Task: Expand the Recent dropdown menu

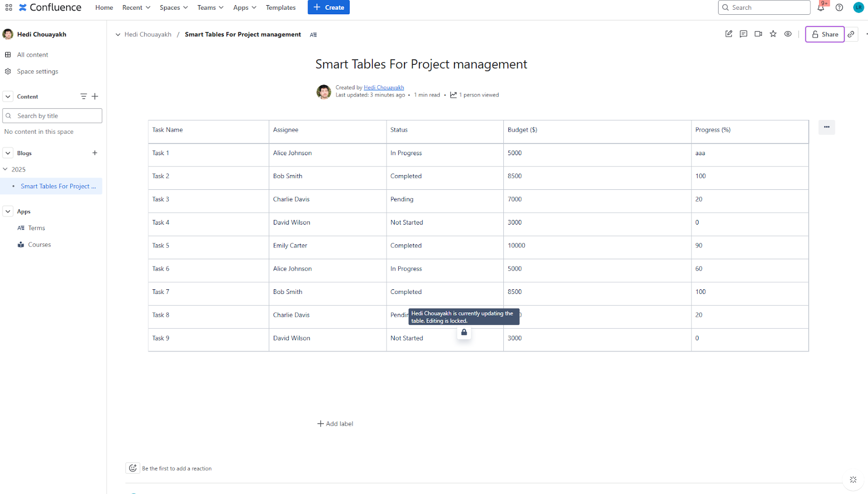Action: pyautogui.click(x=136, y=8)
